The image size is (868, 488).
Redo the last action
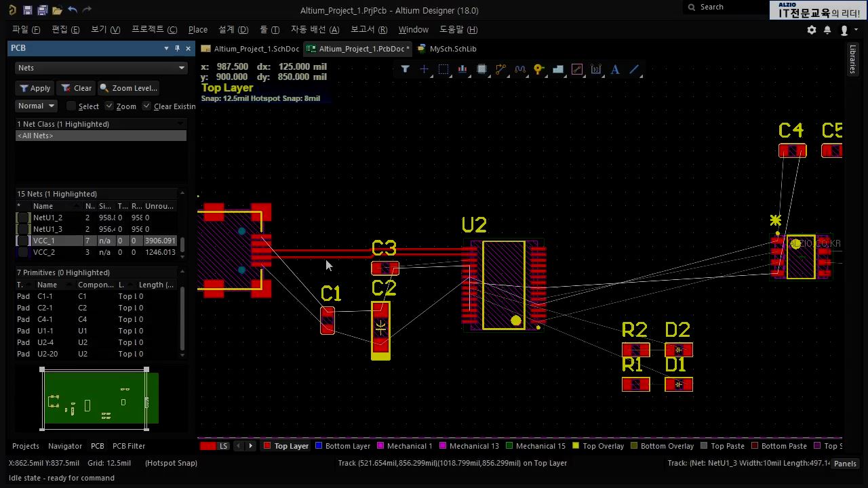87,10
